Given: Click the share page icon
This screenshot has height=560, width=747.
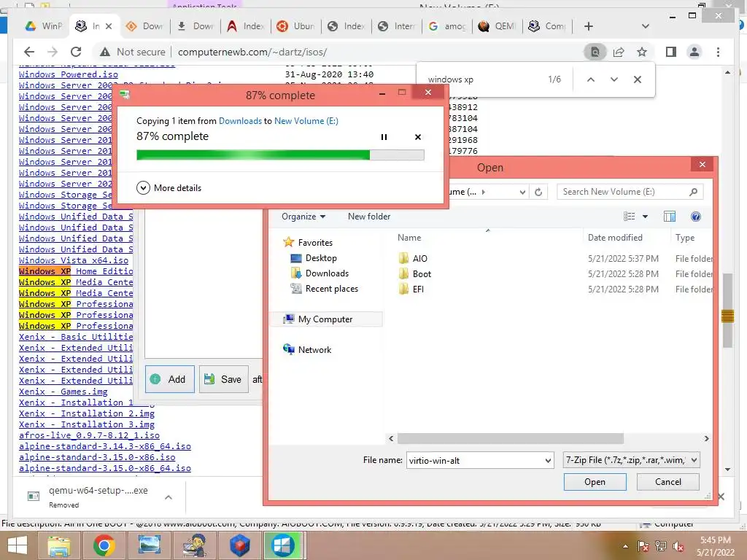Looking at the screenshot, I should pos(619,52).
